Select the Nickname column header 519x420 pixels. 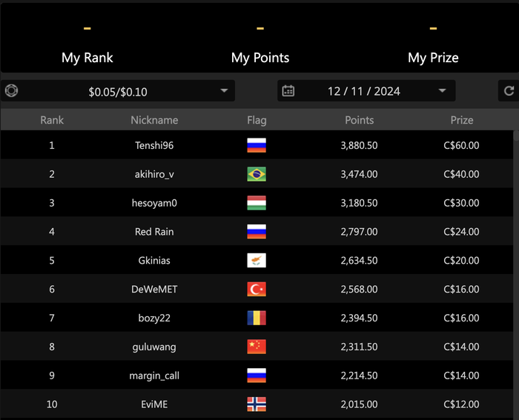click(154, 120)
